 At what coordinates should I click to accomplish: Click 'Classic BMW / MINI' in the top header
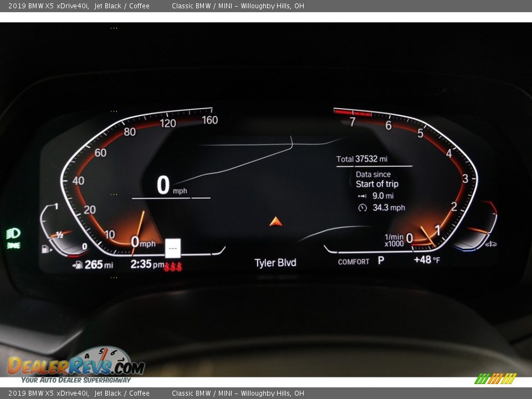202,6
